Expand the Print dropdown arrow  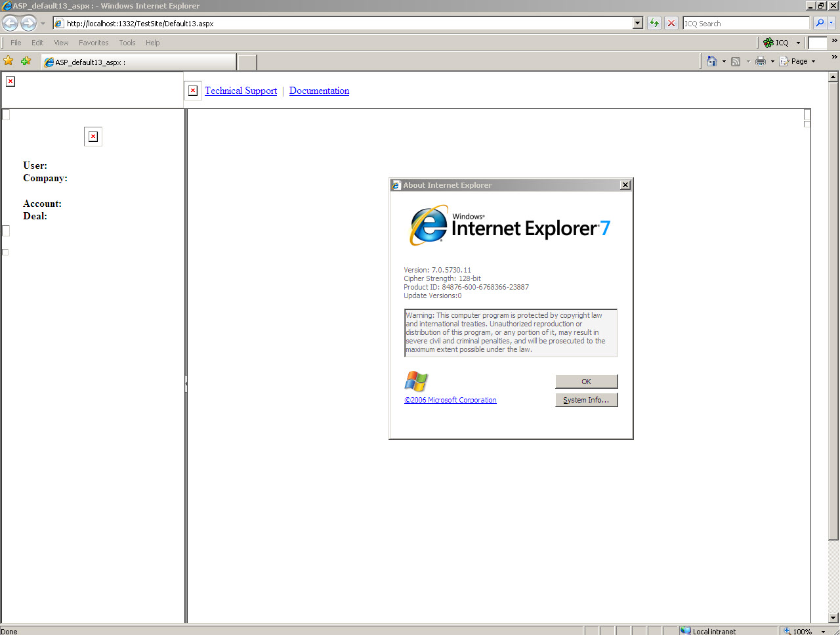(772, 62)
